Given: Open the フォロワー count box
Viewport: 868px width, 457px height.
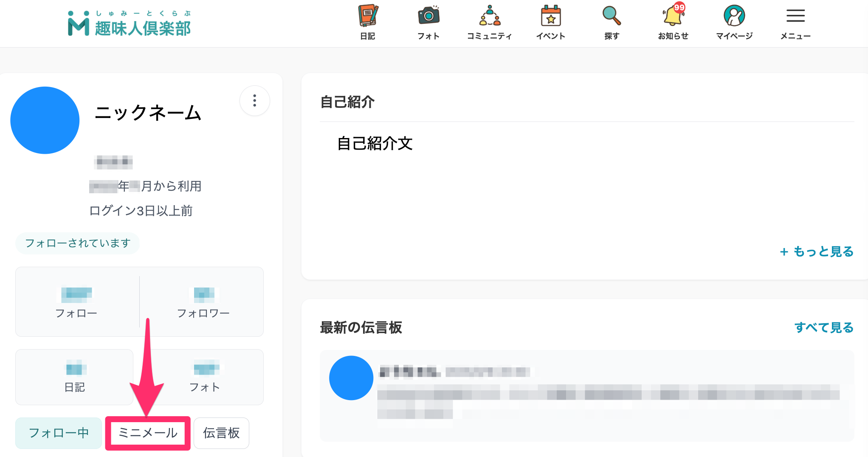Looking at the screenshot, I should (202, 302).
